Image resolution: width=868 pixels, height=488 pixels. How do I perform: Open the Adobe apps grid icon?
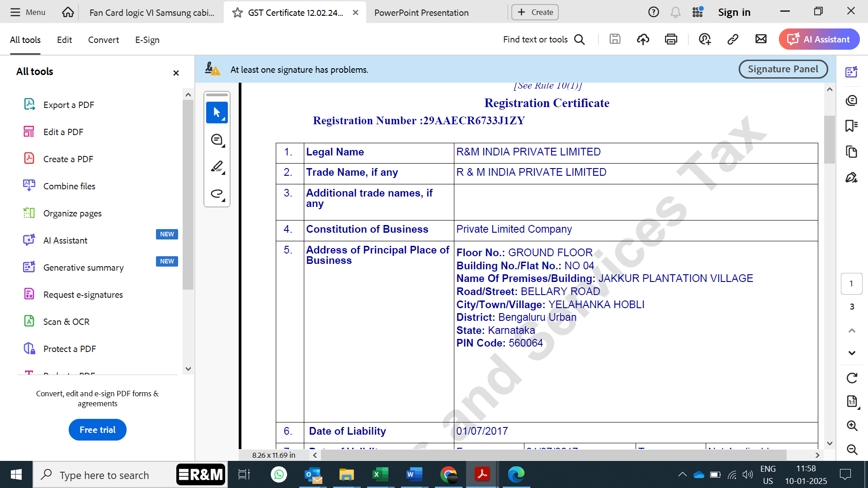698,12
